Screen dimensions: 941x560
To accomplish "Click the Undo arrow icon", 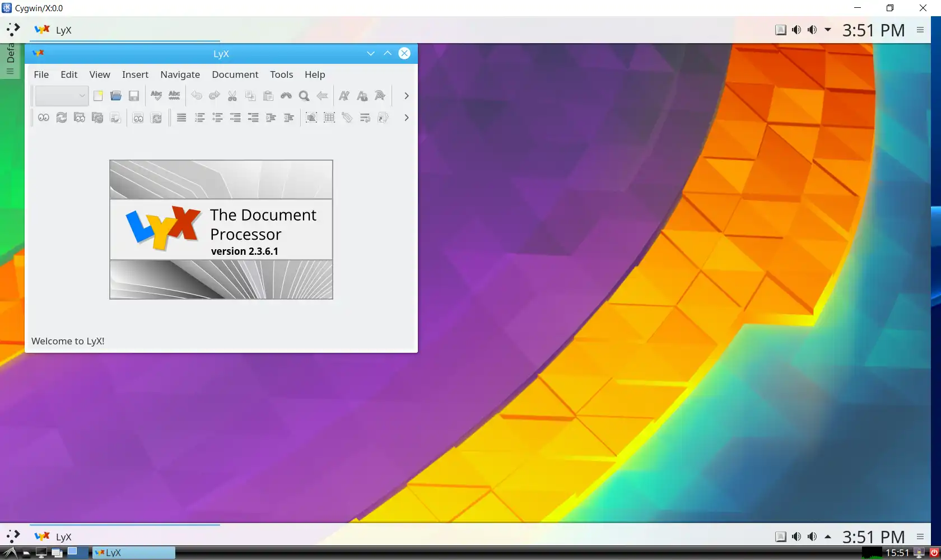I will coord(197,96).
